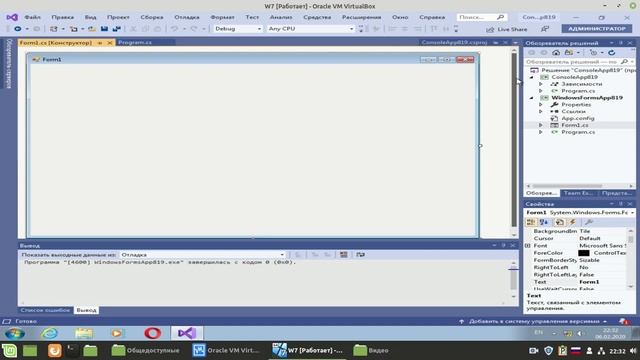The image size is (640, 360).
Task: Open the Сборка menu
Action: coord(152,17)
